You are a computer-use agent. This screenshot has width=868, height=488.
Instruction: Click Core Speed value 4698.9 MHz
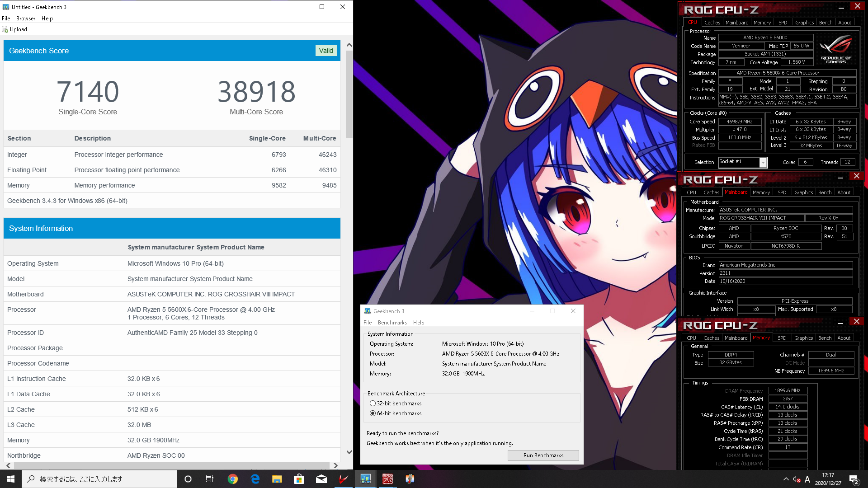tap(740, 122)
